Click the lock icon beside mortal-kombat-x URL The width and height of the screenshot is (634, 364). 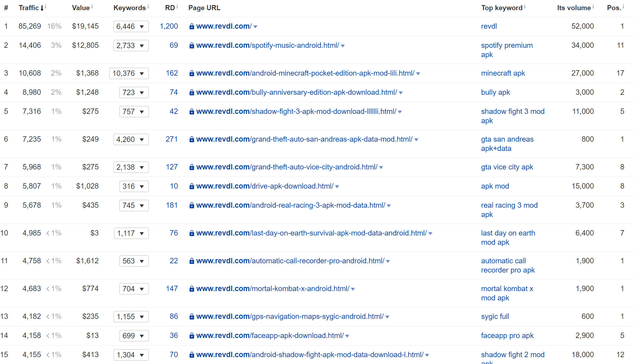tap(192, 289)
